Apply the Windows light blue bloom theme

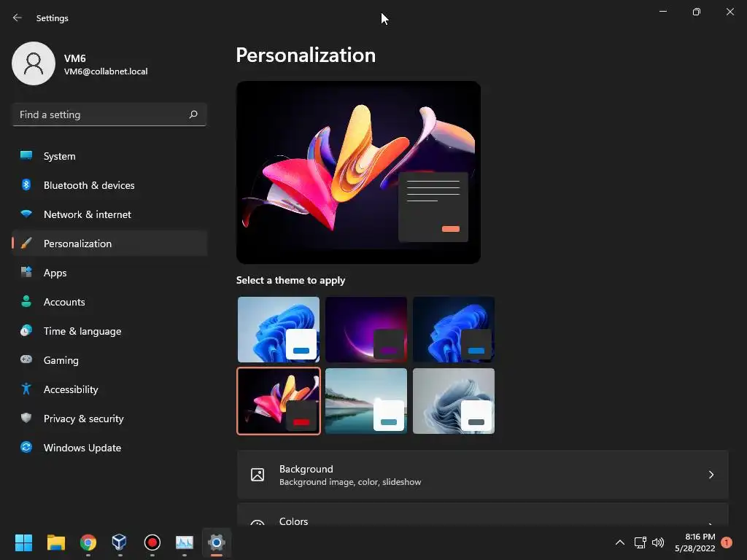[279, 330]
